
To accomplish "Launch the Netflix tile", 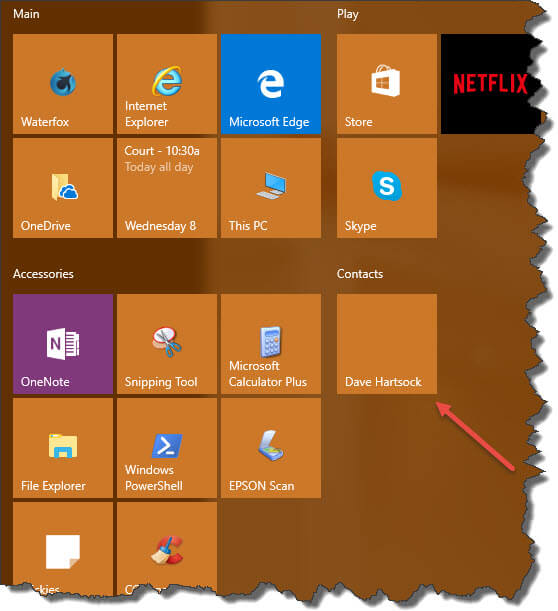I will click(x=490, y=84).
